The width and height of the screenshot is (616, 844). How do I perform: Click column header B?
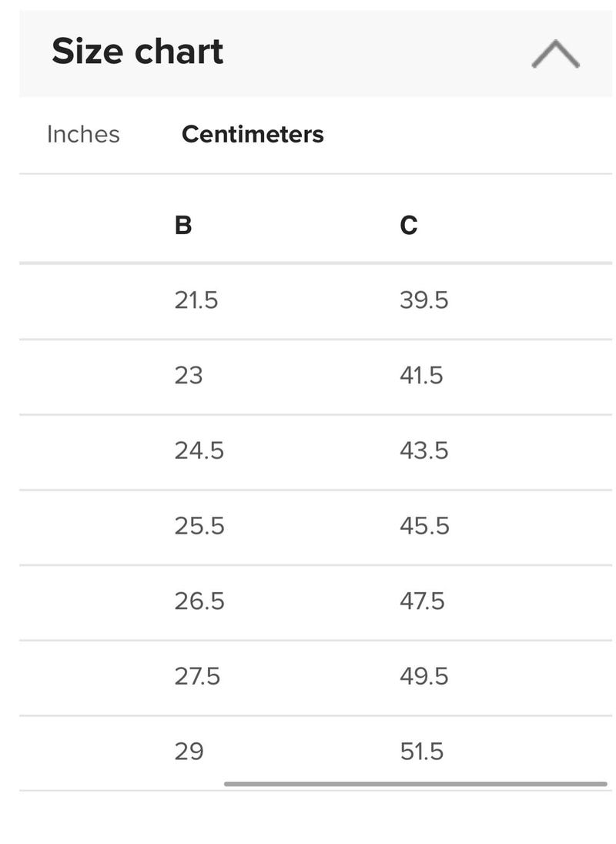tap(183, 225)
